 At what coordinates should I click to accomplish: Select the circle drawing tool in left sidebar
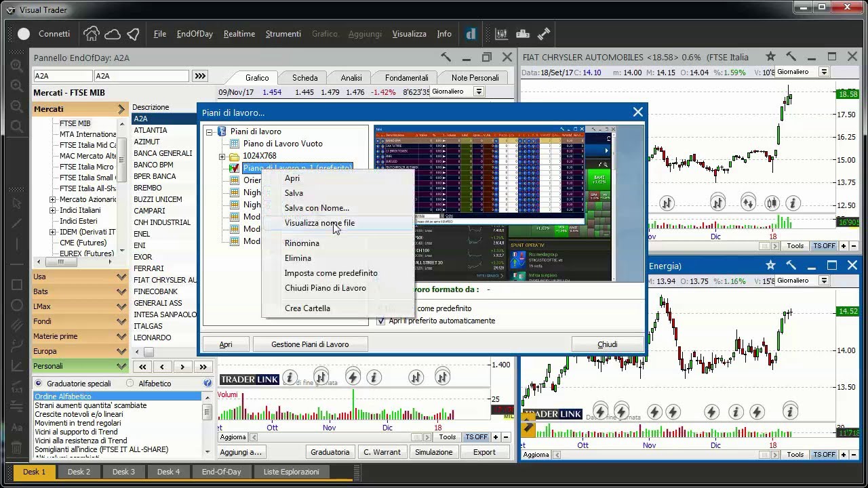point(18,306)
